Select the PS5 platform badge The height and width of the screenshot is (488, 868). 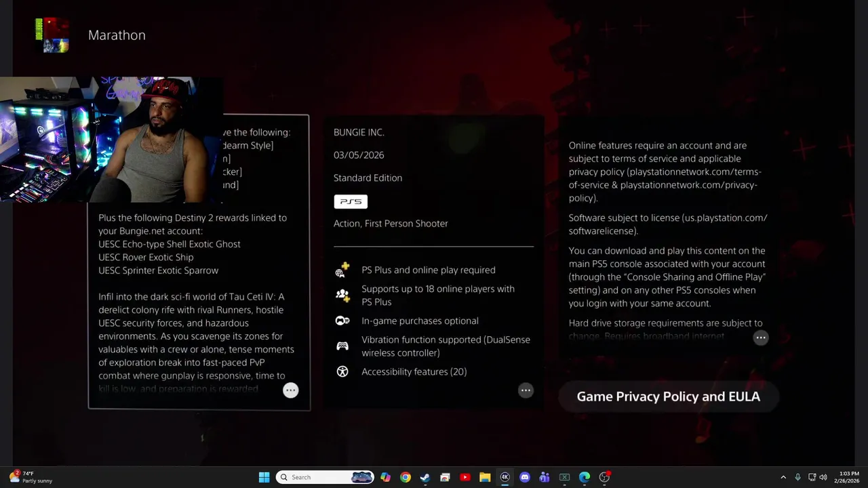click(x=351, y=201)
